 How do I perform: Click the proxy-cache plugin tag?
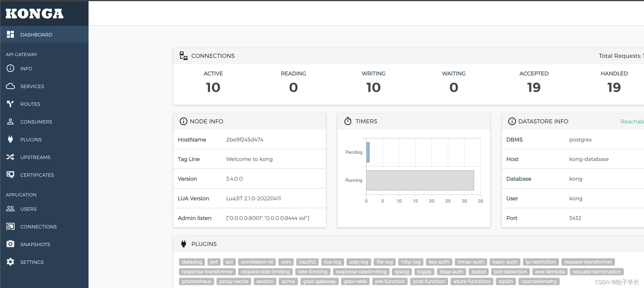[x=234, y=281]
